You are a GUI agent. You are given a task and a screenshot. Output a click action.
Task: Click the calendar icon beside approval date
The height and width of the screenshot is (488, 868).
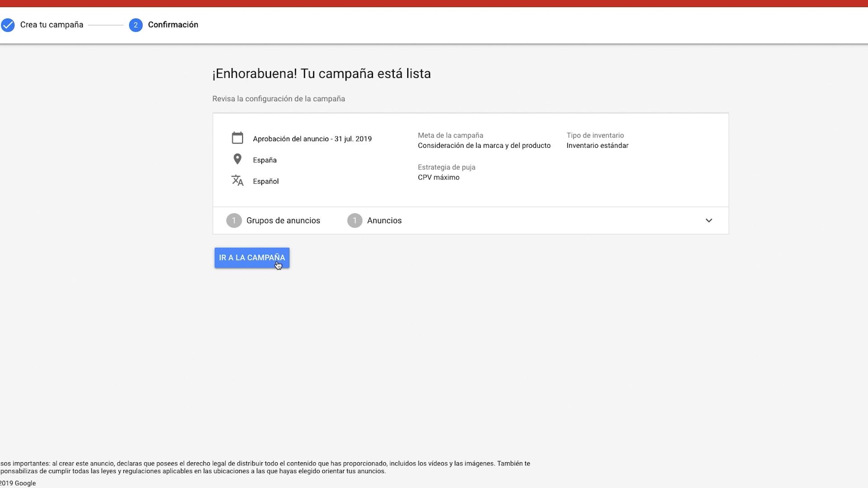[x=237, y=138]
